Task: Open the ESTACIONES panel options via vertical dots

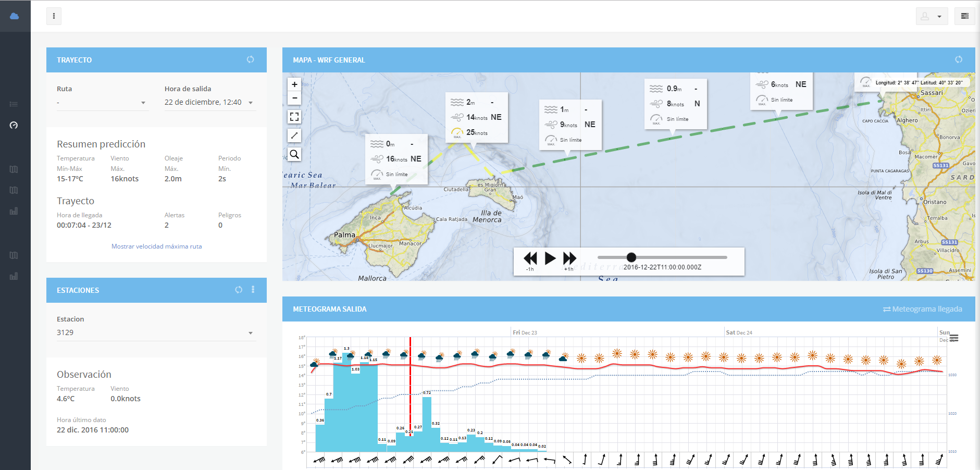Action: point(253,290)
